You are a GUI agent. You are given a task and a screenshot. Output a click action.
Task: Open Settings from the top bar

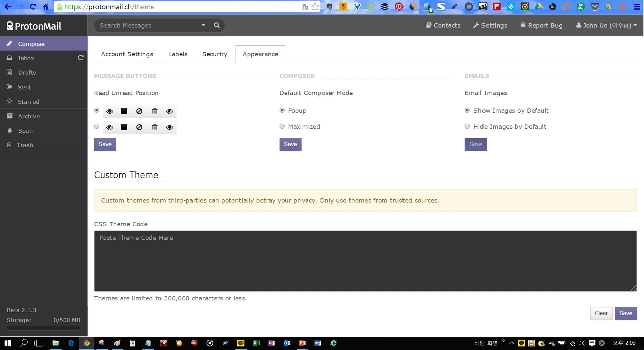490,25
